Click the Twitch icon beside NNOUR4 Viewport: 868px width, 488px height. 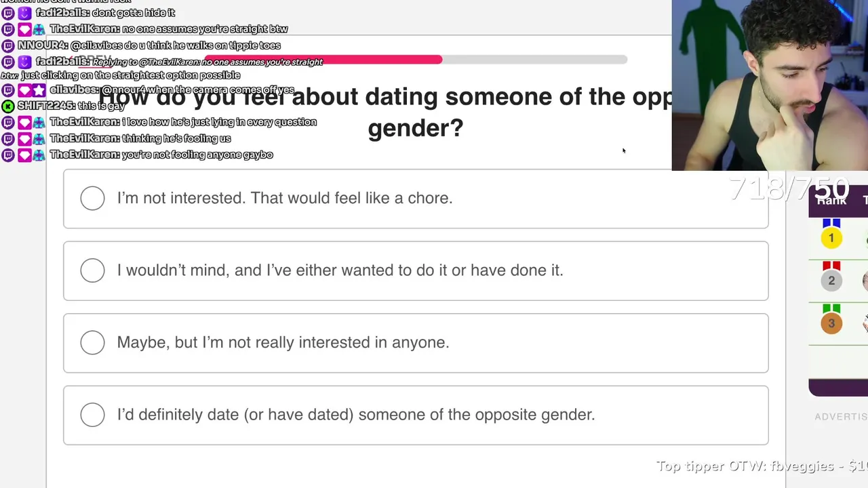pos(7,45)
